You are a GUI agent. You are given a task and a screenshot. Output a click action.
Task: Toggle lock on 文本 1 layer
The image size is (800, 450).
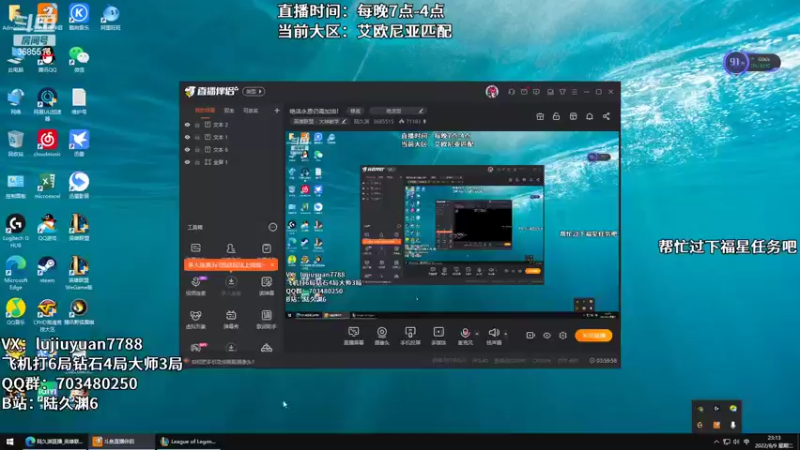[197, 137]
